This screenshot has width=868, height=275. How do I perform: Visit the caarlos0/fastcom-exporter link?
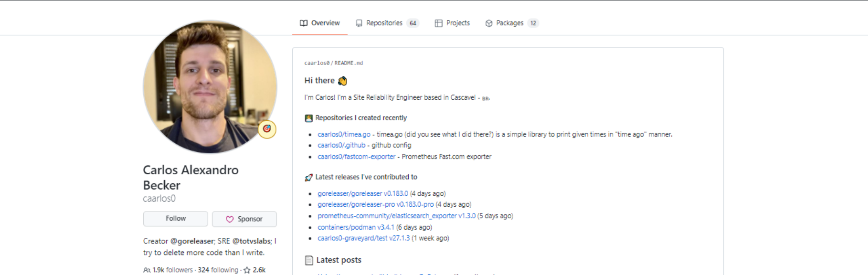pos(357,157)
